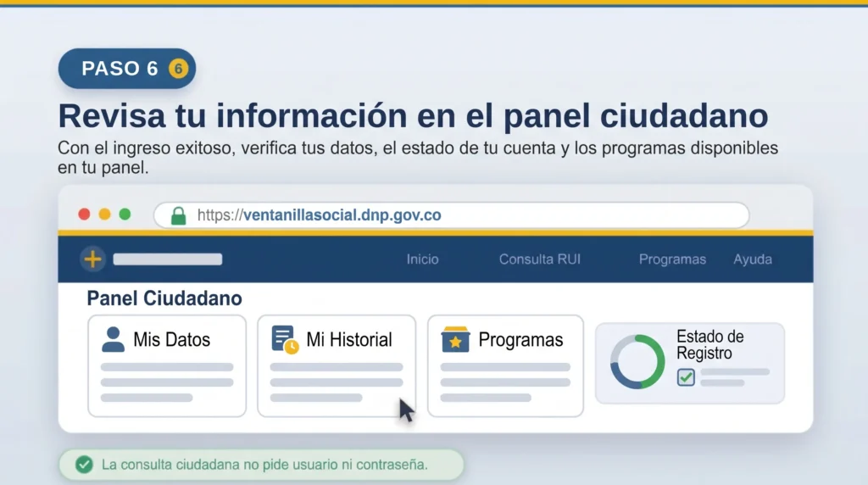Image resolution: width=868 pixels, height=485 pixels.
Task: Open Consulta RUI in navigation bar
Action: click(x=540, y=259)
